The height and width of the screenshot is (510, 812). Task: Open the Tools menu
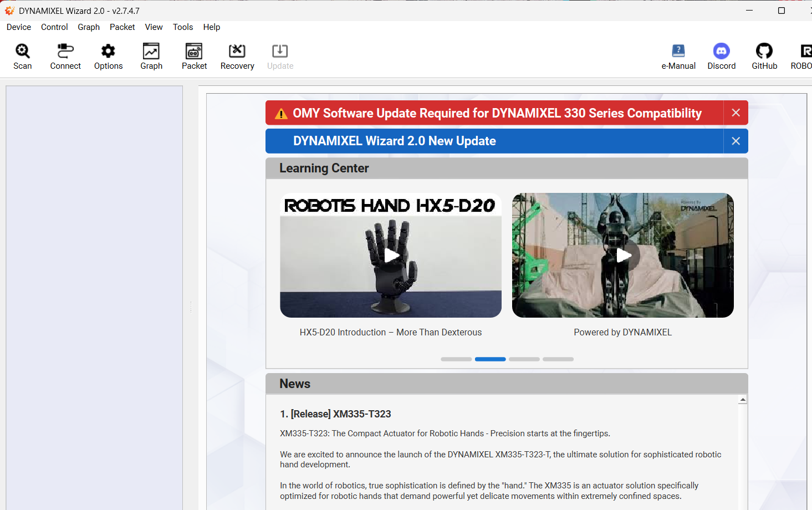coord(183,27)
